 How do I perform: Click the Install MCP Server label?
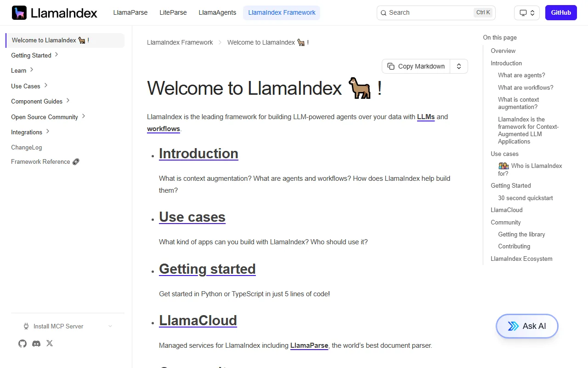pyautogui.click(x=58, y=327)
